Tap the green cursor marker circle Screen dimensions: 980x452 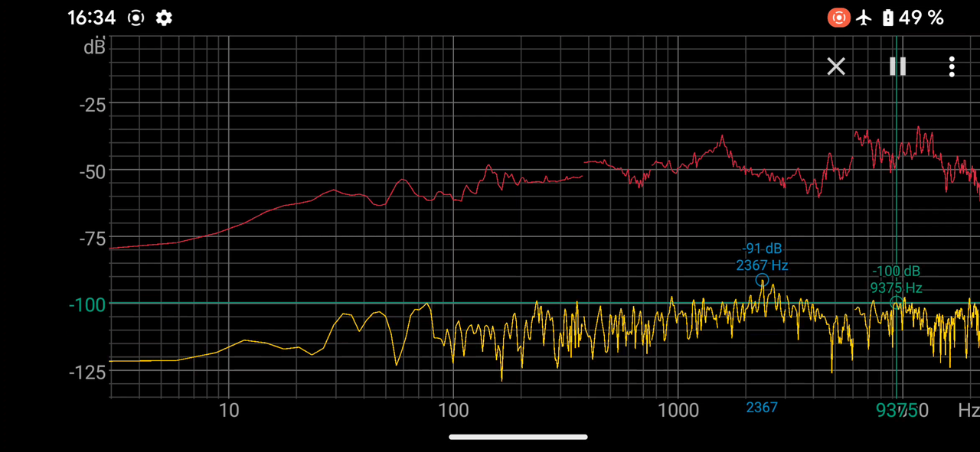pyautogui.click(x=896, y=303)
